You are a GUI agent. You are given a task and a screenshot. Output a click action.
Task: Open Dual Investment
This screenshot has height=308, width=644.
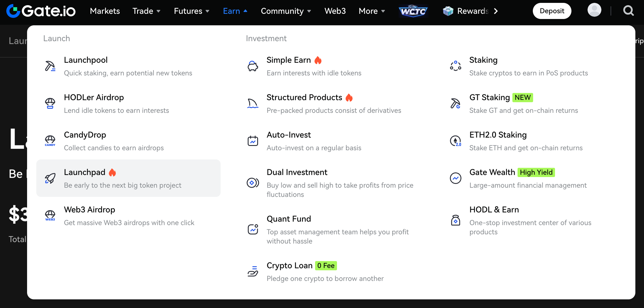[x=331, y=183]
